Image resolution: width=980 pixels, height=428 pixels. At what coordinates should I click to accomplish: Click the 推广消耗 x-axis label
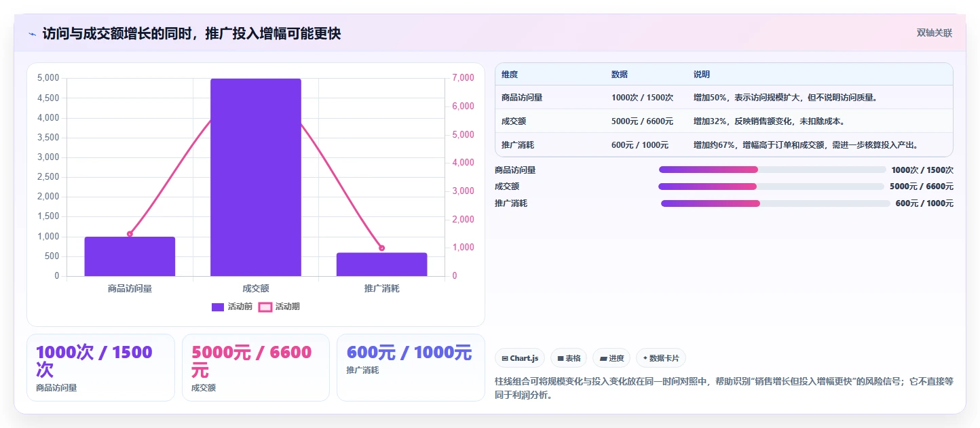pos(381,288)
